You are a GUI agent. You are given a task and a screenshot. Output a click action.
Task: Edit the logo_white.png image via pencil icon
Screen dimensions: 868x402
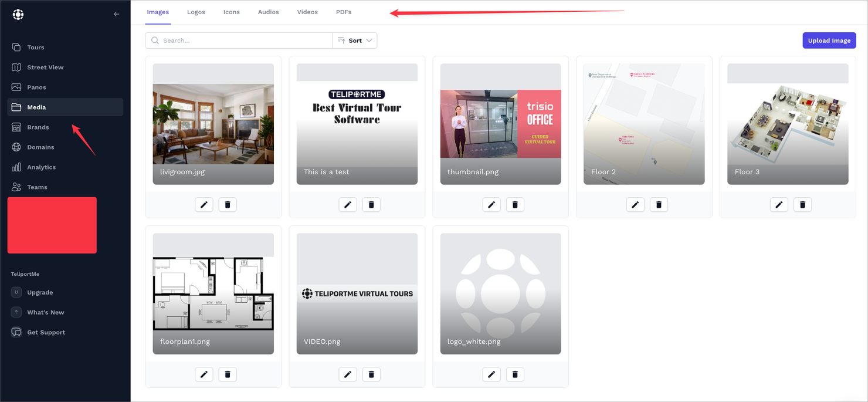point(491,374)
